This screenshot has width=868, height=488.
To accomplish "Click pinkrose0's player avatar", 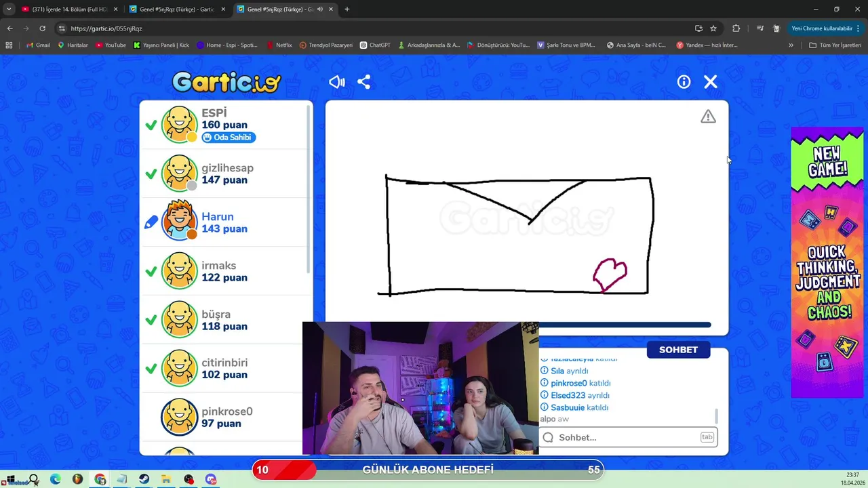I will pos(180,417).
